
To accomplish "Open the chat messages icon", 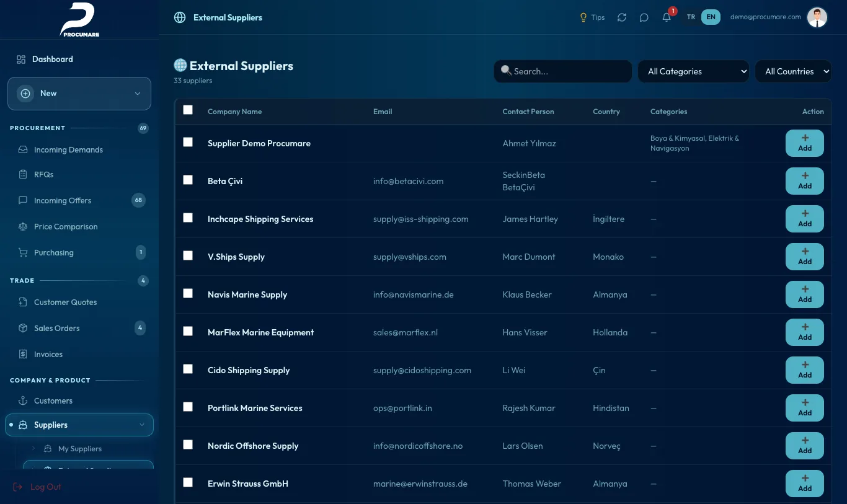I will (x=644, y=17).
